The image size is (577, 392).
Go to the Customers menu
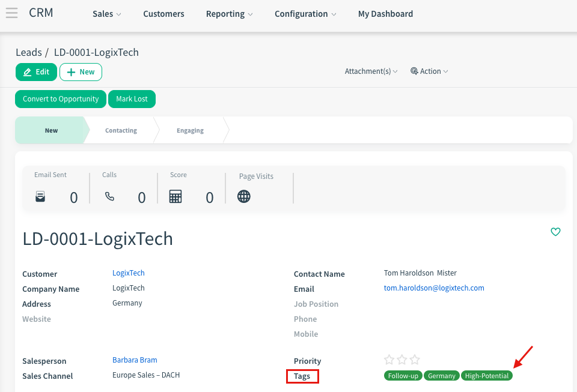pos(163,14)
